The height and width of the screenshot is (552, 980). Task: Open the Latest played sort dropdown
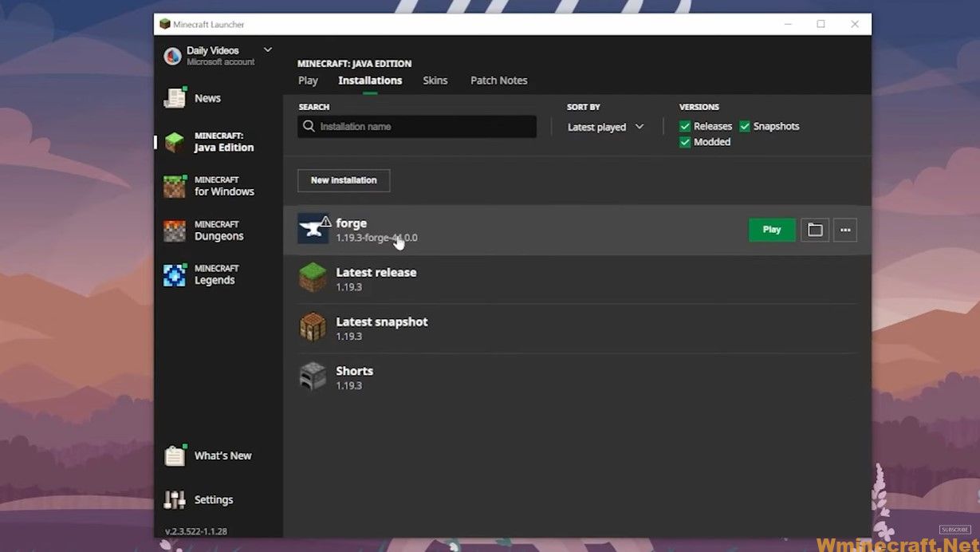tap(605, 127)
